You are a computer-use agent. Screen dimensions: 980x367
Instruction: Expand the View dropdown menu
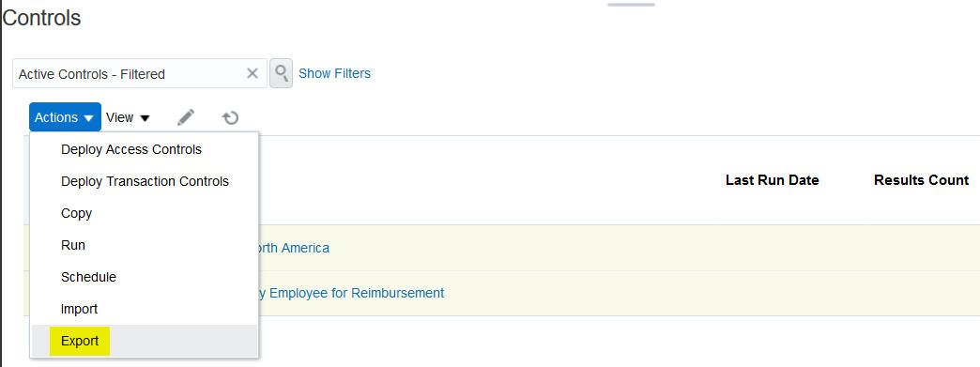[128, 117]
